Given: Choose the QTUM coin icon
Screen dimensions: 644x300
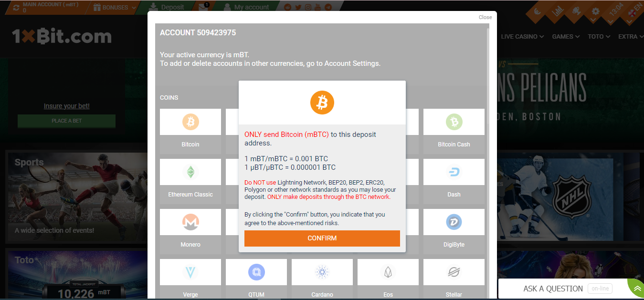Looking at the screenshot, I should click(256, 272).
